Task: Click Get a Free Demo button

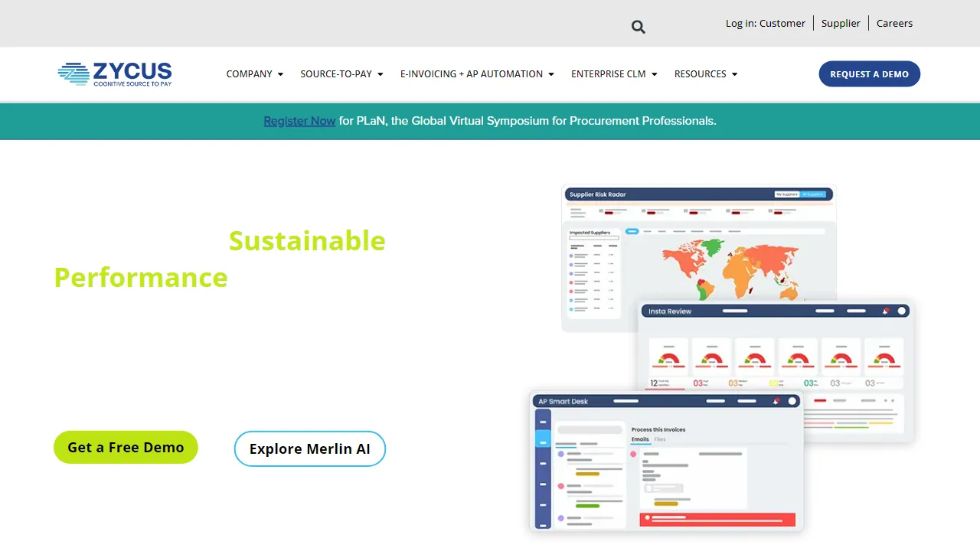Action: coord(126,447)
